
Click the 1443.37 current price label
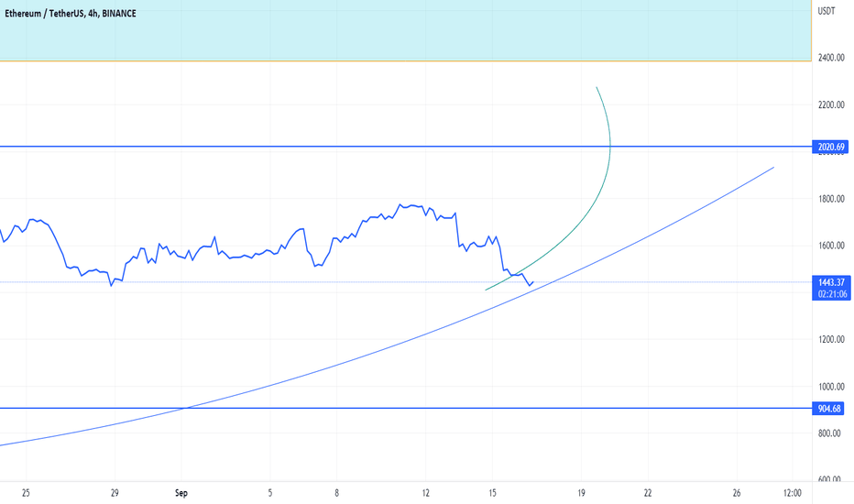831,282
